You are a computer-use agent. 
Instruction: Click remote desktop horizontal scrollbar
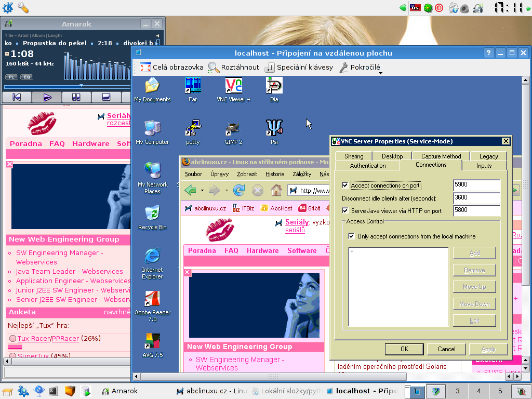click(273, 376)
